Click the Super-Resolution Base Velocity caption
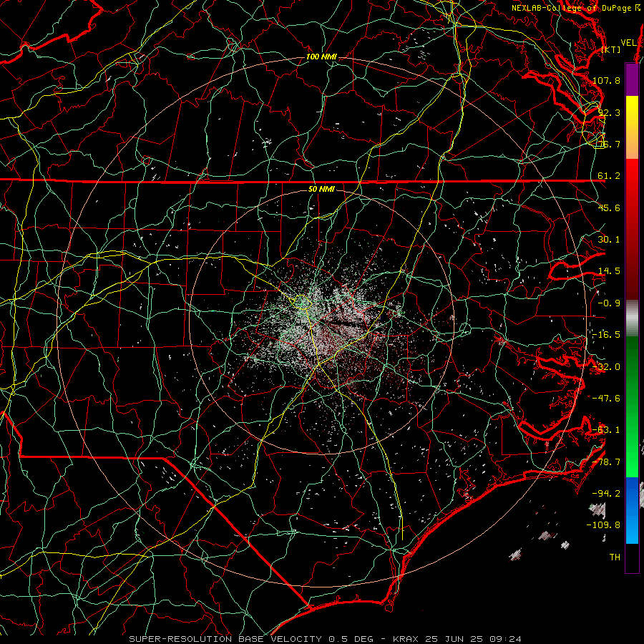This screenshot has width=644, height=644. click(325, 639)
